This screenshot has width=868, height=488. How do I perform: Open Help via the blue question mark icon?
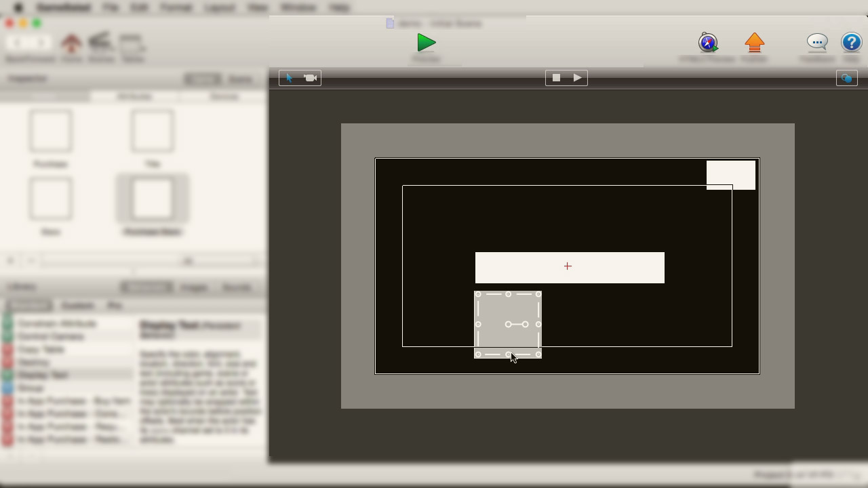click(x=851, y=42)
